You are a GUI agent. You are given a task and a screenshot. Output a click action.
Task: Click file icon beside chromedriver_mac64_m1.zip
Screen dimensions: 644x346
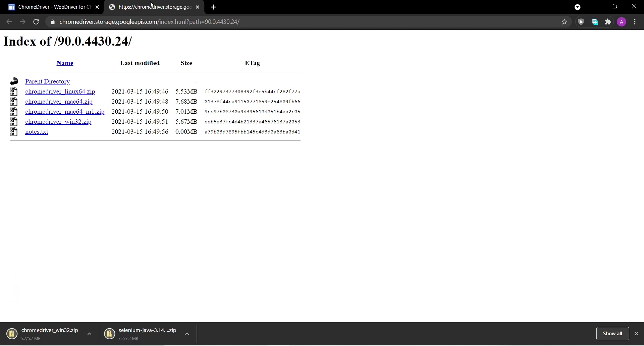coord(14,112)
